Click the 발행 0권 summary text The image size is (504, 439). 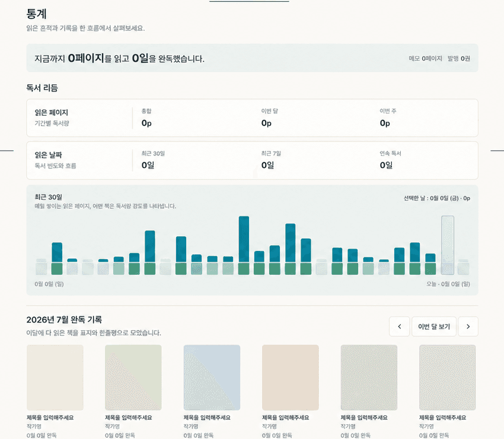[459, 59]
